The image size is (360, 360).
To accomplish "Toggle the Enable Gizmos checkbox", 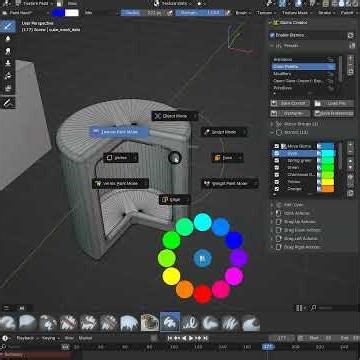I will (272, 35).
